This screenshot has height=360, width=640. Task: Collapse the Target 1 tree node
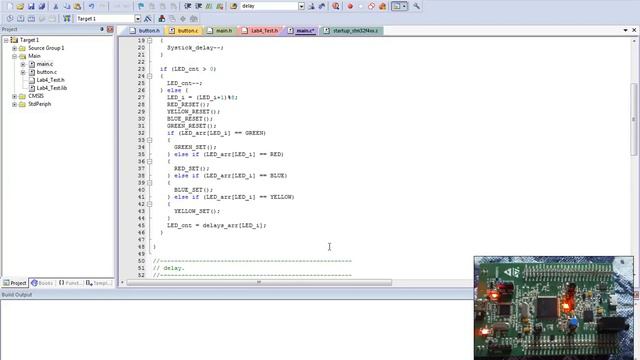pyautogui.click(x=6, y=40)
